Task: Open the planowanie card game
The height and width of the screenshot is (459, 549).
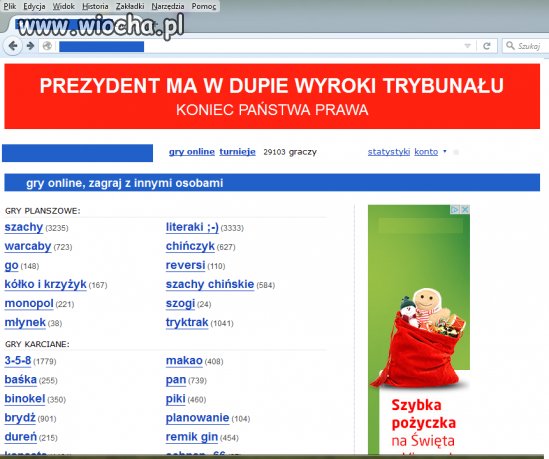Action: (197, 418)
